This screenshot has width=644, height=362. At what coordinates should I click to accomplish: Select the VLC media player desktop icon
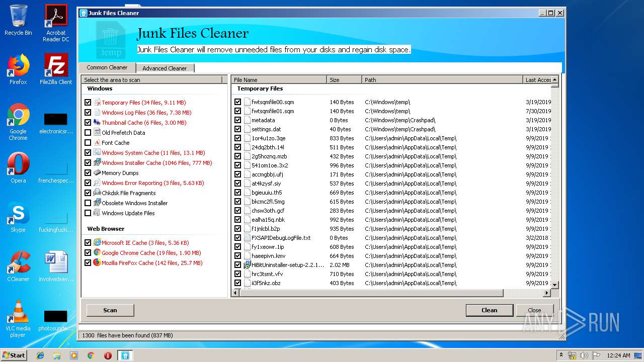[18, 319]
